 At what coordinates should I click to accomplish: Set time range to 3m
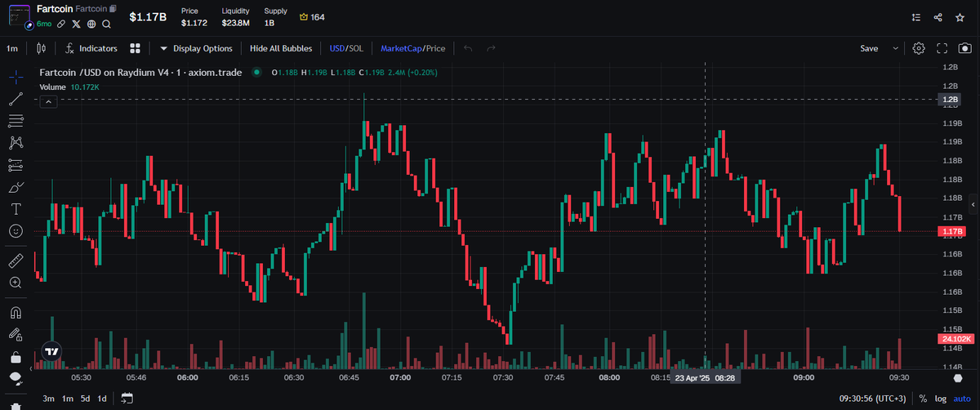(48, 399)
